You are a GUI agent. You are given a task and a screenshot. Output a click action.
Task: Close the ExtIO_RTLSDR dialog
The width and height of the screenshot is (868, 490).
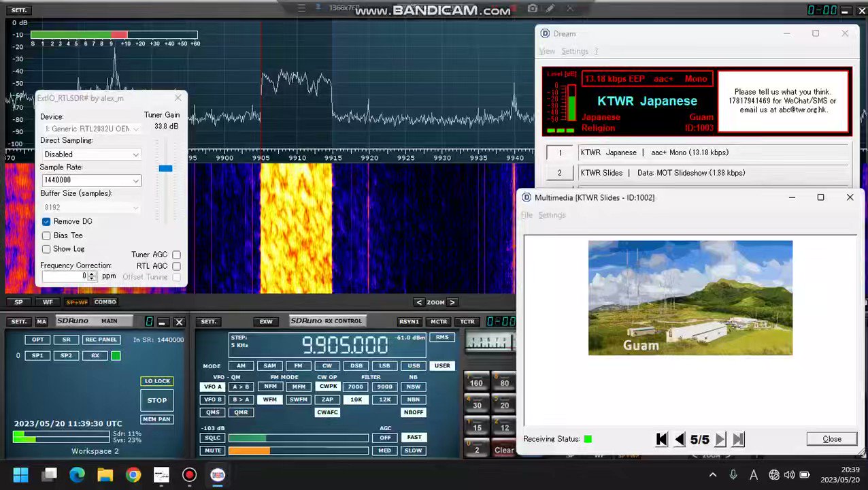point(178,98)
